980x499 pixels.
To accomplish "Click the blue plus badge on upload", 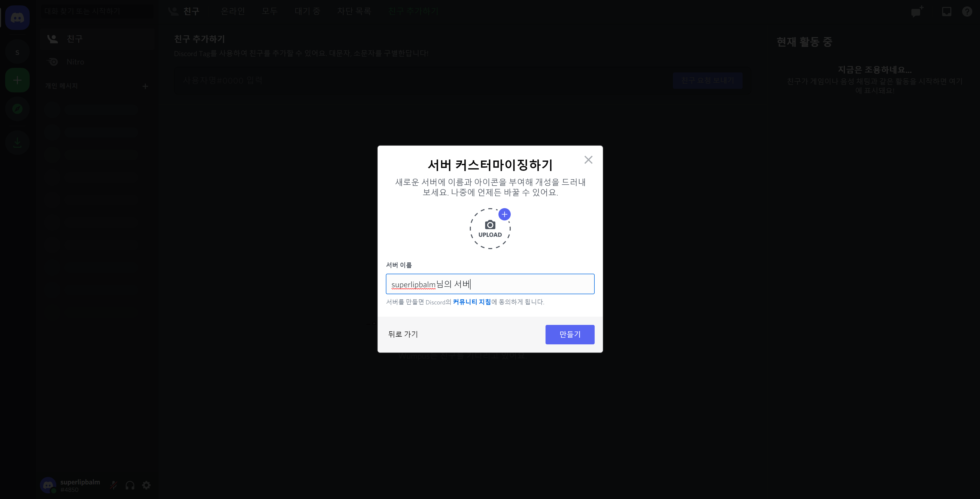I will pos(504,214).
